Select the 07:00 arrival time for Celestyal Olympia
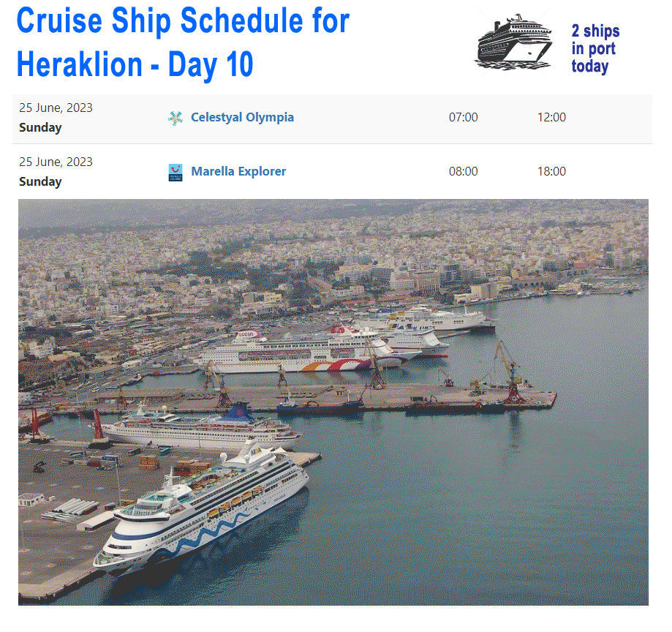The height and width of the screenshot is (632, 672). pos(464,117)
